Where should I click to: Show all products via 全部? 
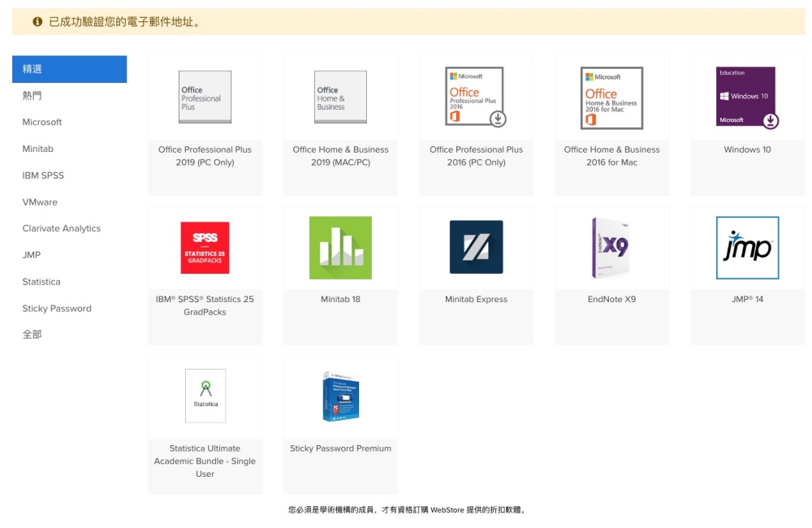point(32,335)
